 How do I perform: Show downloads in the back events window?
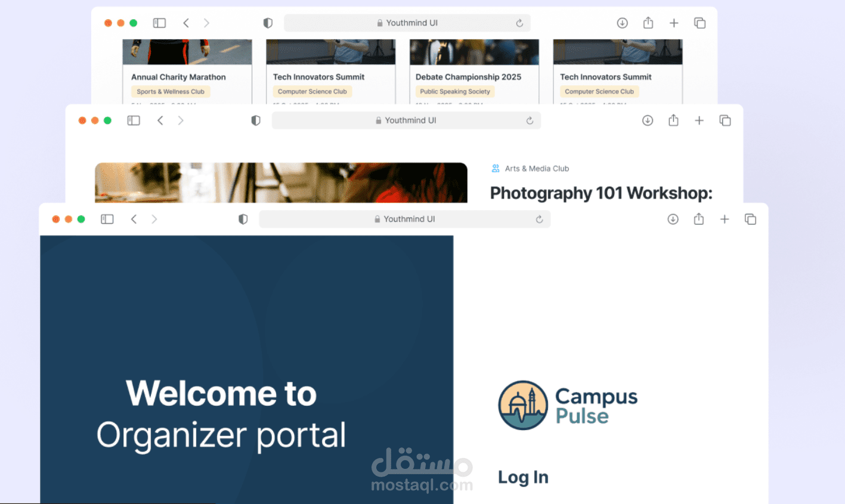pyautogui.click(x=622, y=23)
